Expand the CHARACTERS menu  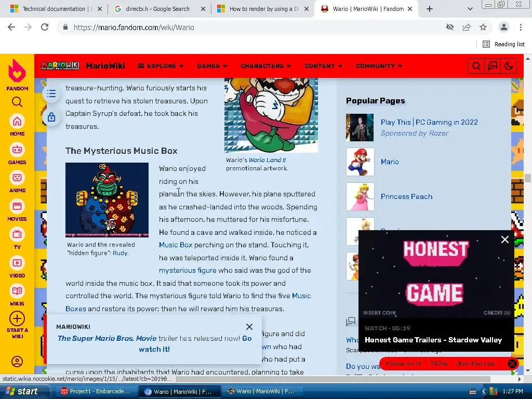tap(265, 66)
